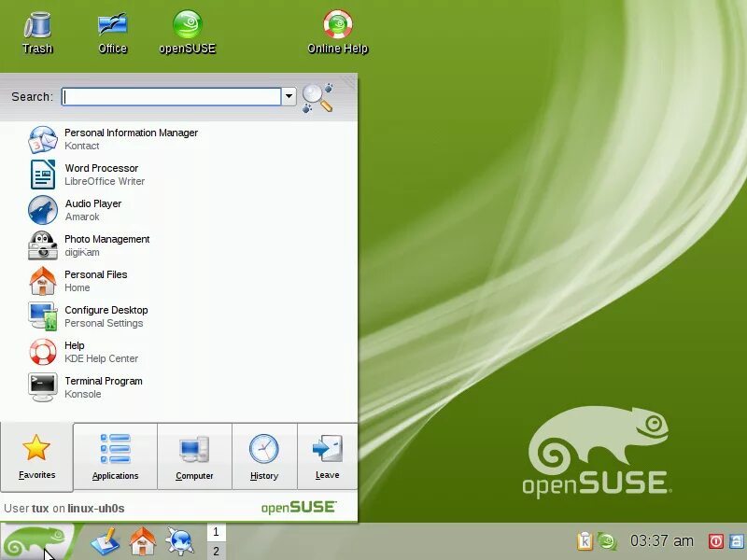This screenshot has height=560, width=747.
Task: Focus the Search input field
Action: [172, 97]
